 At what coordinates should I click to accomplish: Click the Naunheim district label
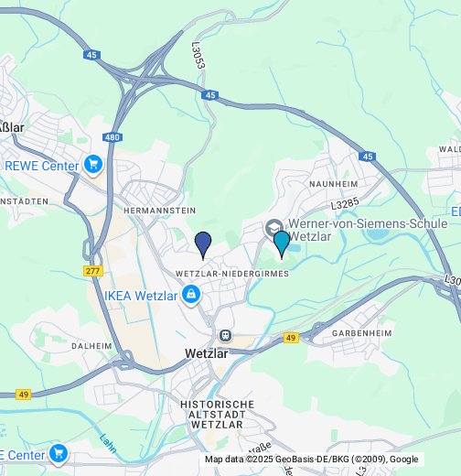(x=334, y=184)
